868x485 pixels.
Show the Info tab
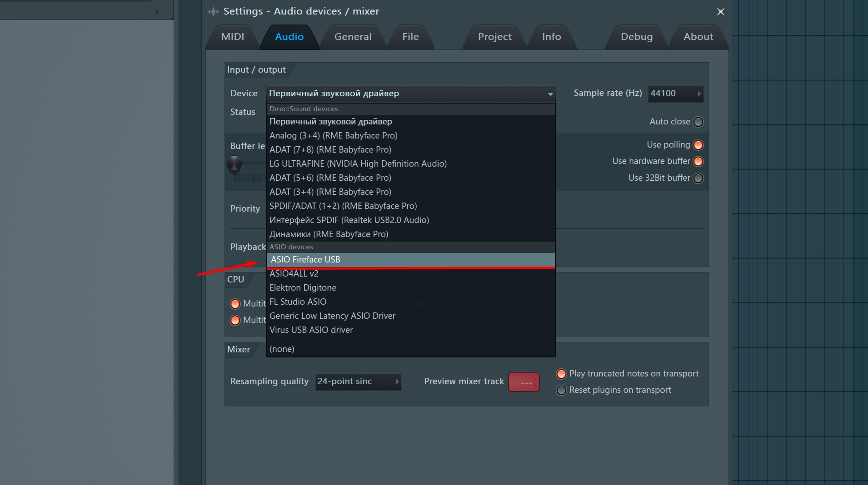click(x=552, y=37)
